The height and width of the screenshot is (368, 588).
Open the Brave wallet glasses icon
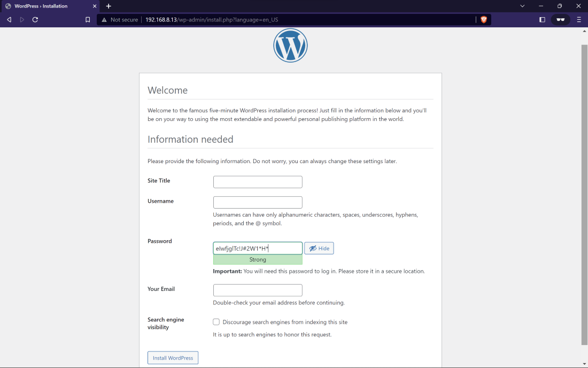pos(561,19)
